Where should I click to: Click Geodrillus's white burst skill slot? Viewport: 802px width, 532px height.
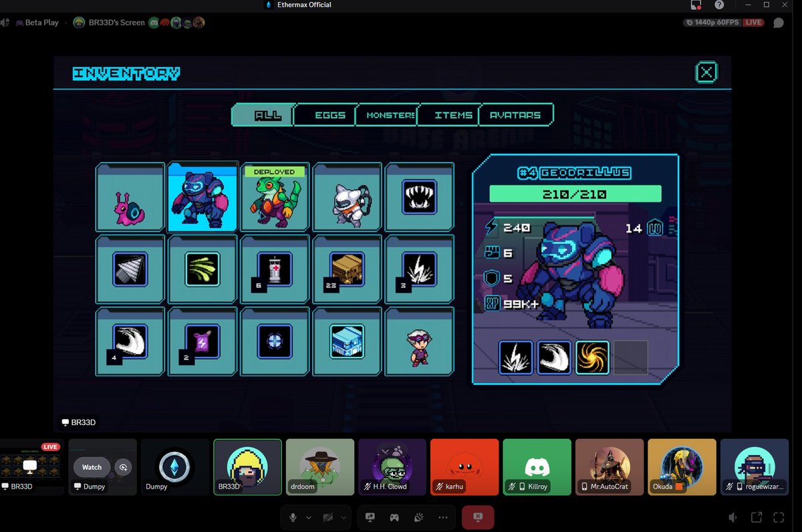tap(516, 358)
